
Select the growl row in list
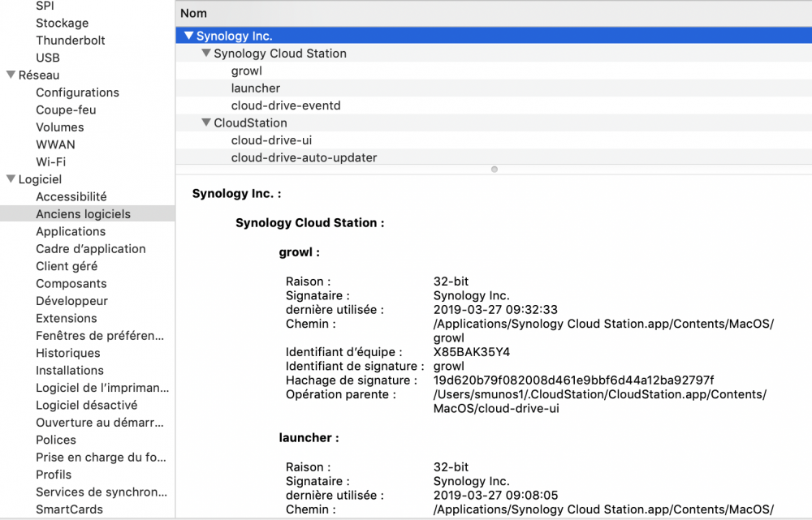[x=246, y=71]
